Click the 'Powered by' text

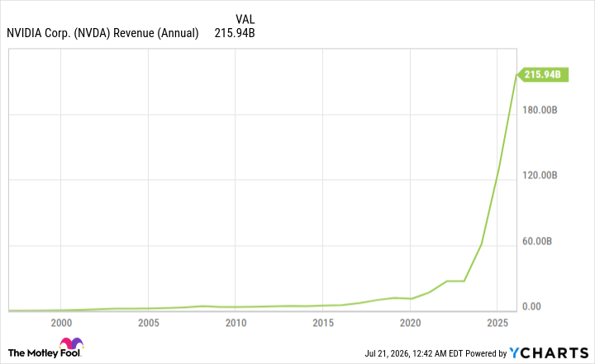pos(486,353)
